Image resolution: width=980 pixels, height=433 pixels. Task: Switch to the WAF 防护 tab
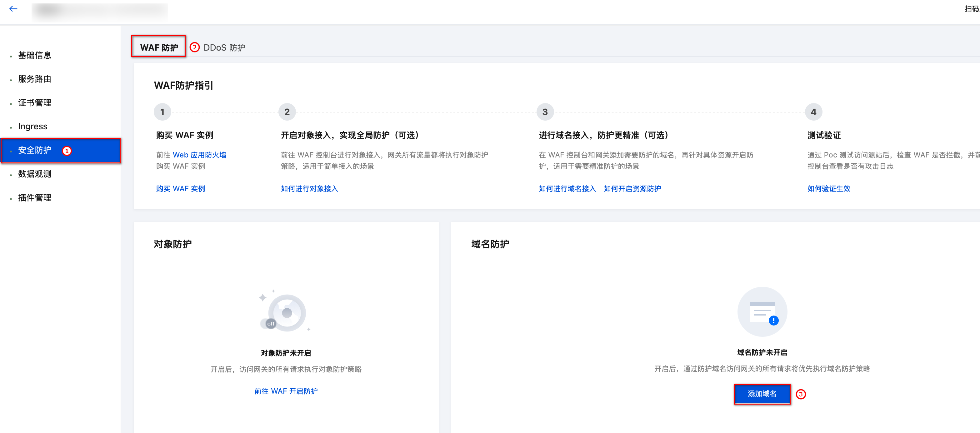[159, 47]
